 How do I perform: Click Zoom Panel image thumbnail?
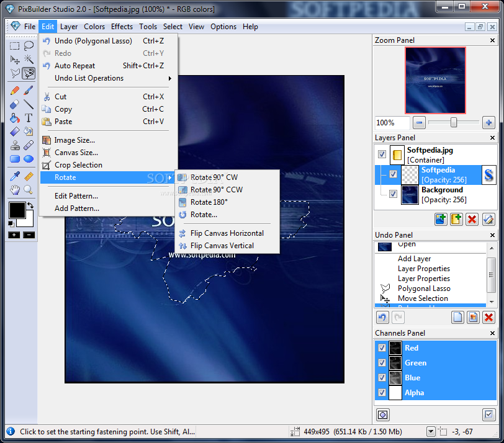point(435,80)
